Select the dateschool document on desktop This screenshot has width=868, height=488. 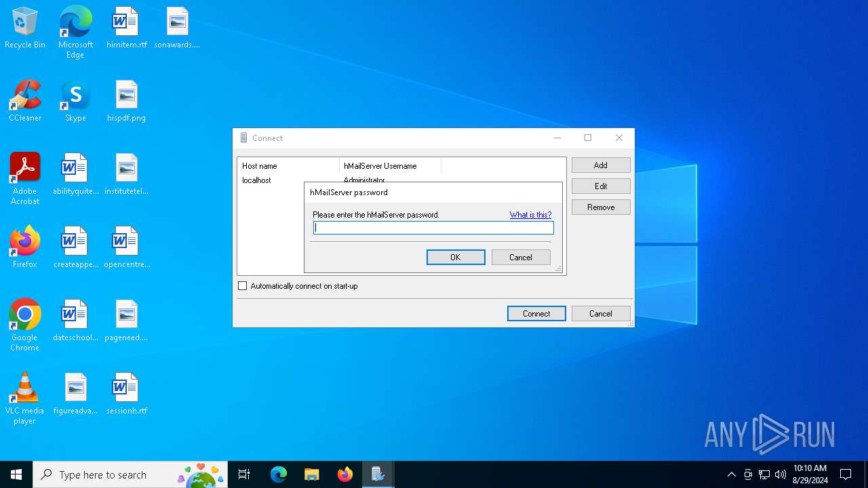point(75,321)
